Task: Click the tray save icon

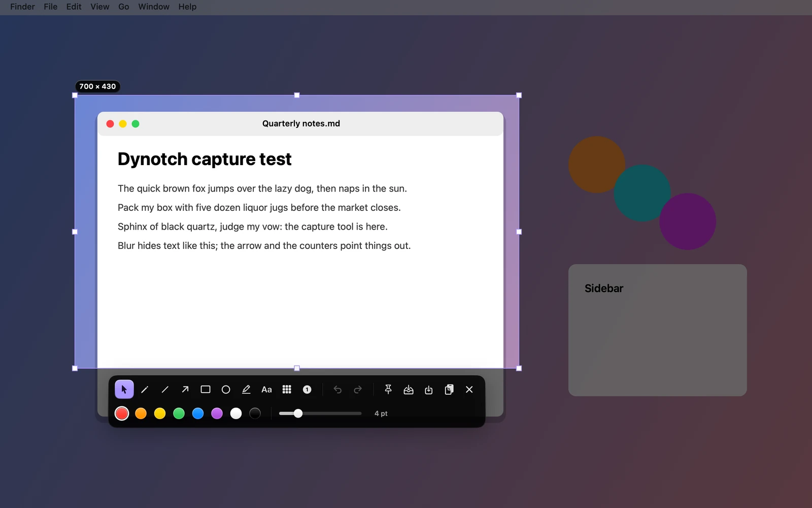Action: (x=409, y=390)
